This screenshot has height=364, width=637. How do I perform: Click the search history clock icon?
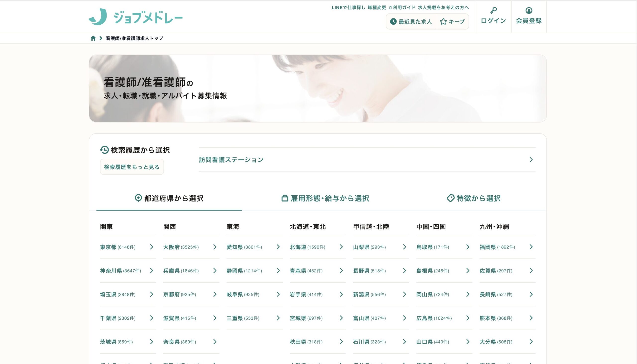tap(104, 150)
